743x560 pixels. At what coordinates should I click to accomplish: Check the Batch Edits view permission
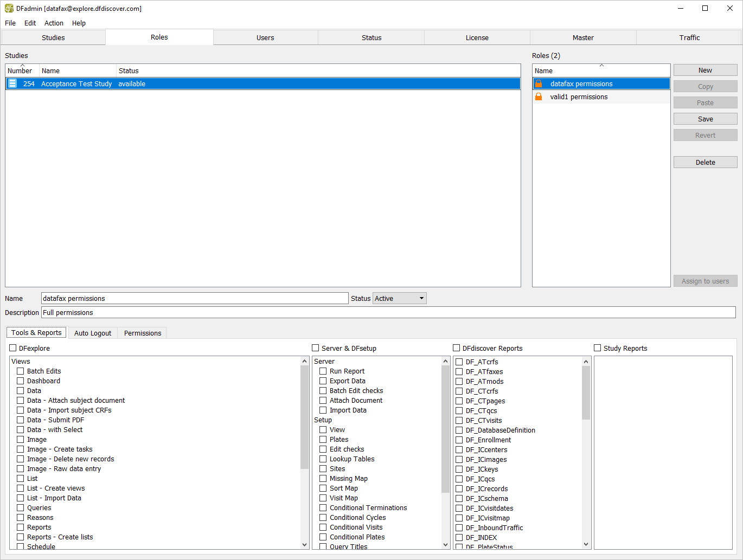click(x=21, y=371)
